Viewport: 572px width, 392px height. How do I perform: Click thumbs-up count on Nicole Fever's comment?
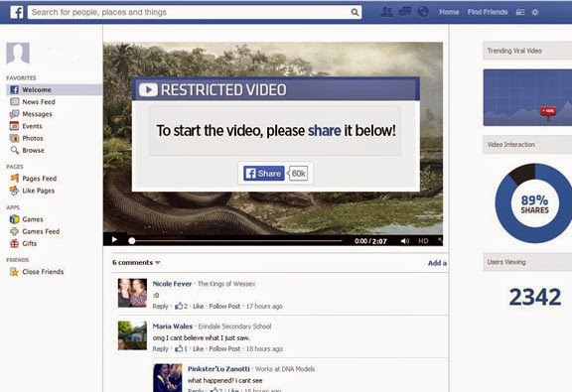click(x=181, y=306)
